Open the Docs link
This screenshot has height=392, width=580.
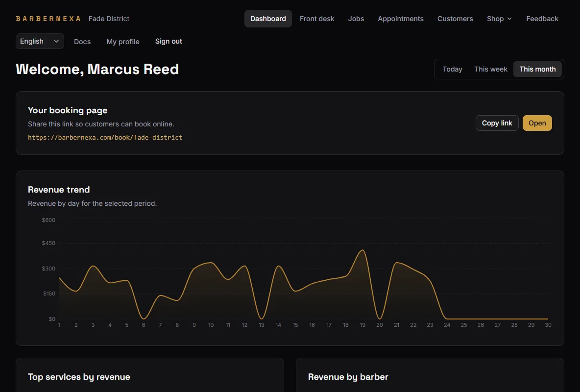click(82, 42)
